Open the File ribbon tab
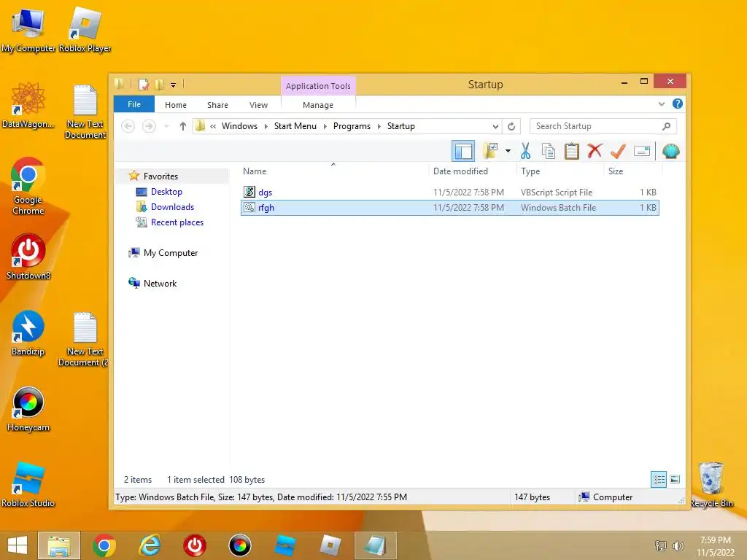 (134, 104)
